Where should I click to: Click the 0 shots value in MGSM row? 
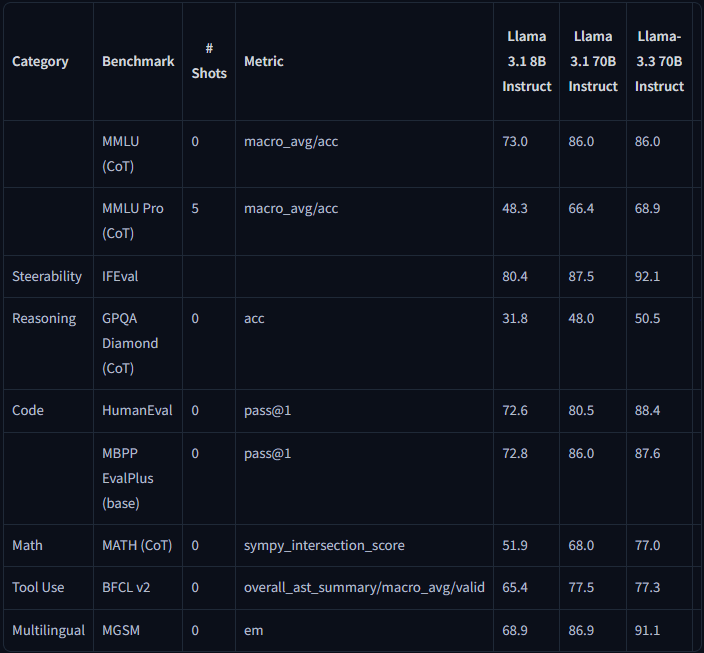pyautogui.click(x=195, y=631)
